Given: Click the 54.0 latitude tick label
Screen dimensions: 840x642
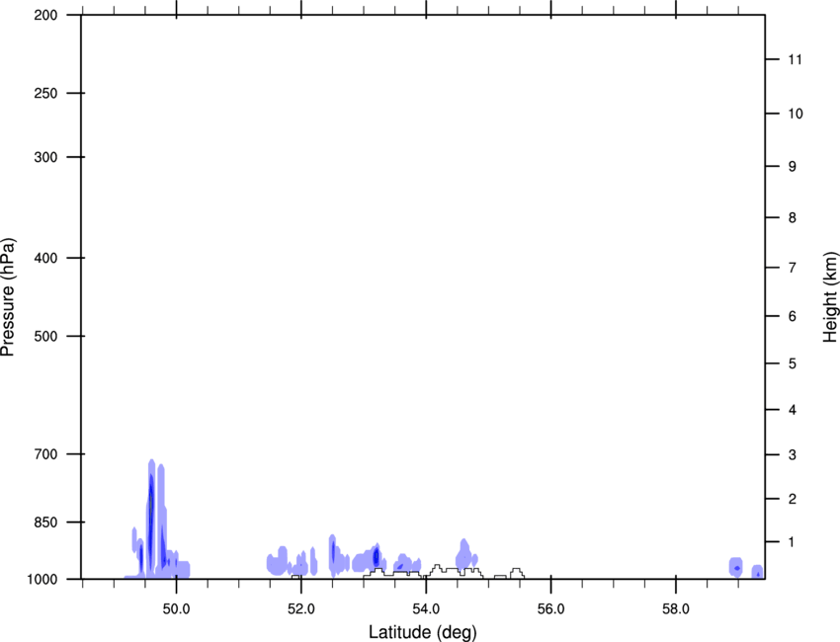Looking at the screenshot, I should tap(426, 609).
